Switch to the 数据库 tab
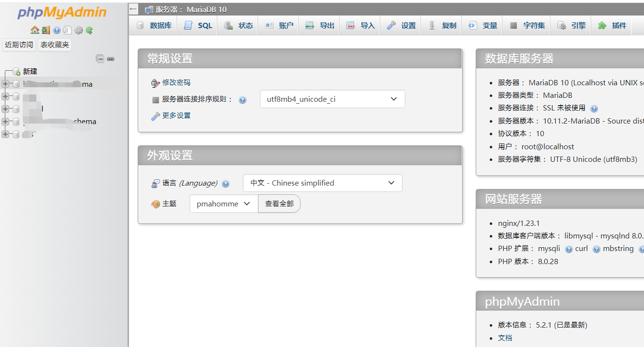Image resolution: width=644 pixels, height=347 pixels. click(154, 26)
